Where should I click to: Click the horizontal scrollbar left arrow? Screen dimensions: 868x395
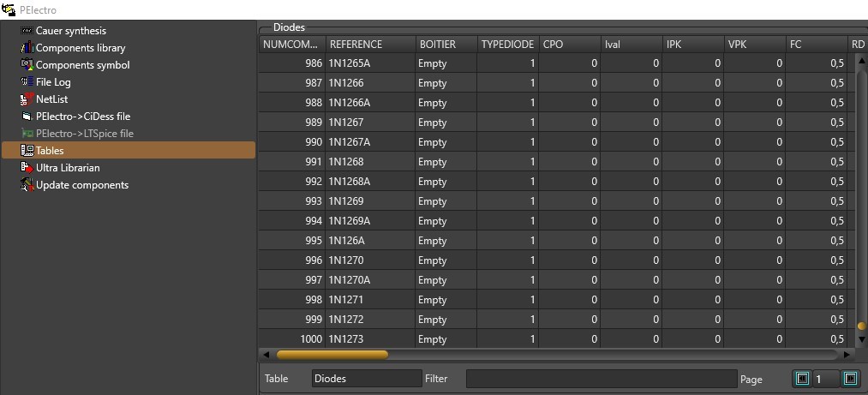[266, 354]
